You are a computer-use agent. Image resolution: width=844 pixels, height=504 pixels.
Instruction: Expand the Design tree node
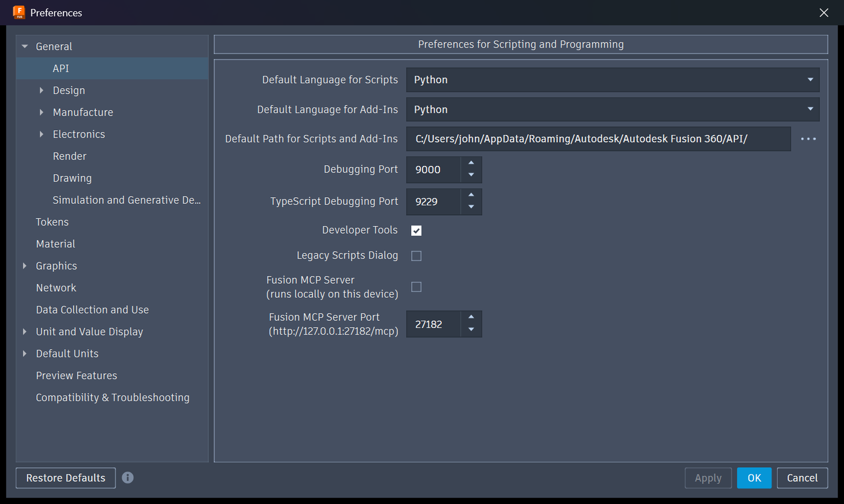click(x=42, y=90)
